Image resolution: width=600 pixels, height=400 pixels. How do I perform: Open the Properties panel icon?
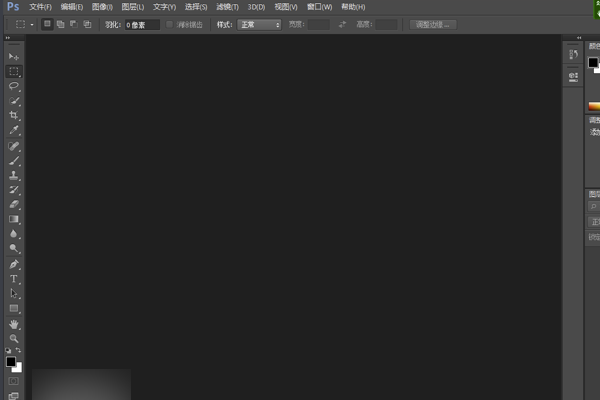573,77
